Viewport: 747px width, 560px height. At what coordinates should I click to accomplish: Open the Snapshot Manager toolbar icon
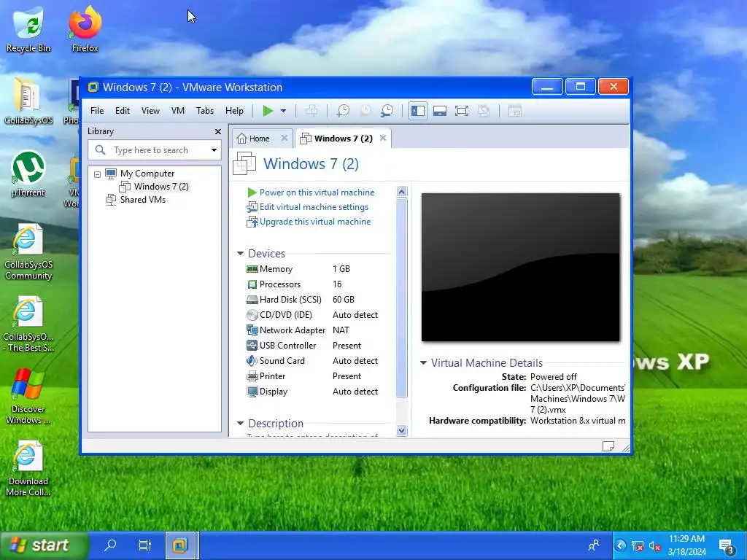387,111
